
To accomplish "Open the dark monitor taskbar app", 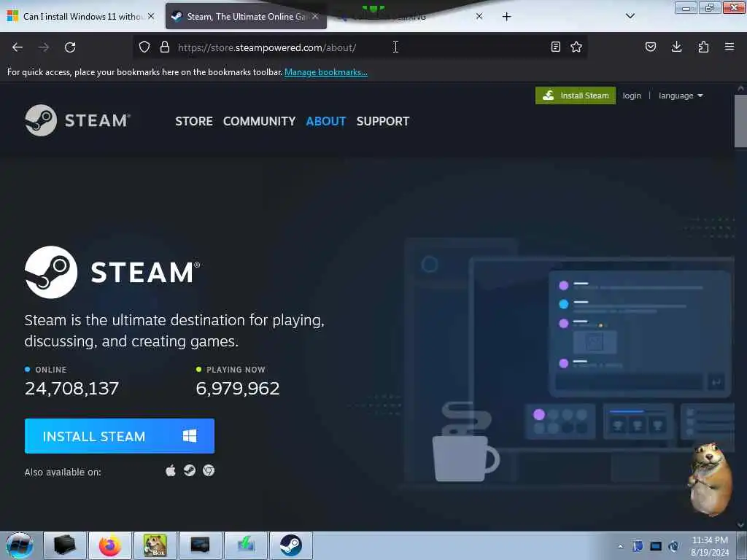I will [x=200, y=545].
